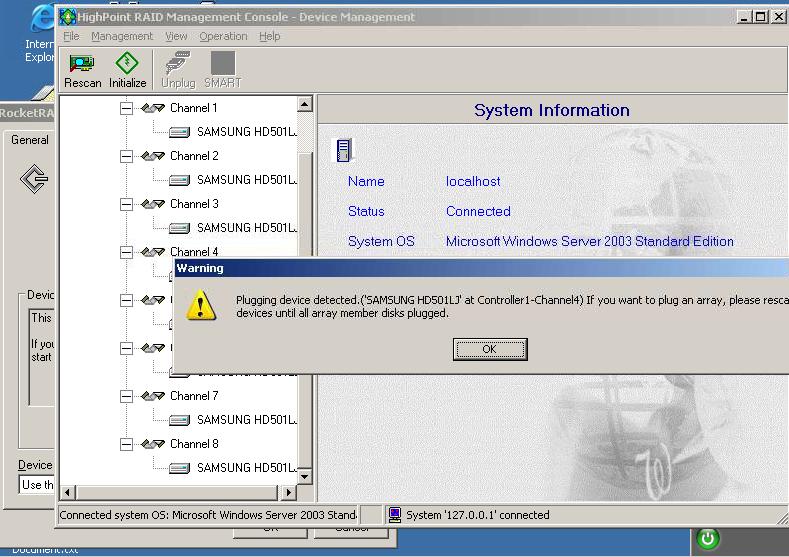This screenshot has height=557, width=789.
Task: Click the arrow icon in RocketRAID General tab
Action: pyautogui.click(x=34, y=179)
